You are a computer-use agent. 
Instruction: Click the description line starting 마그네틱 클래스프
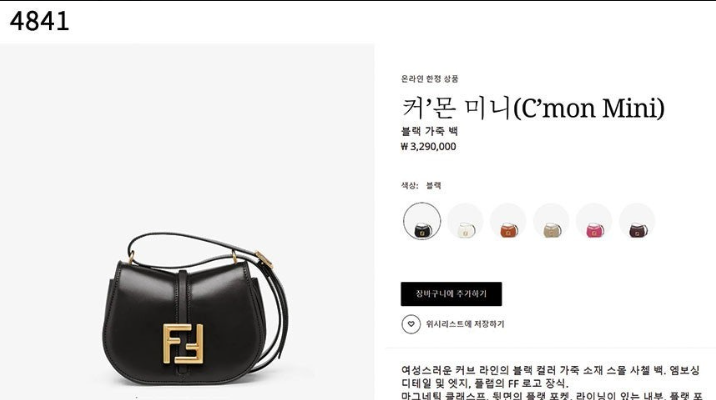pos(552,395)
